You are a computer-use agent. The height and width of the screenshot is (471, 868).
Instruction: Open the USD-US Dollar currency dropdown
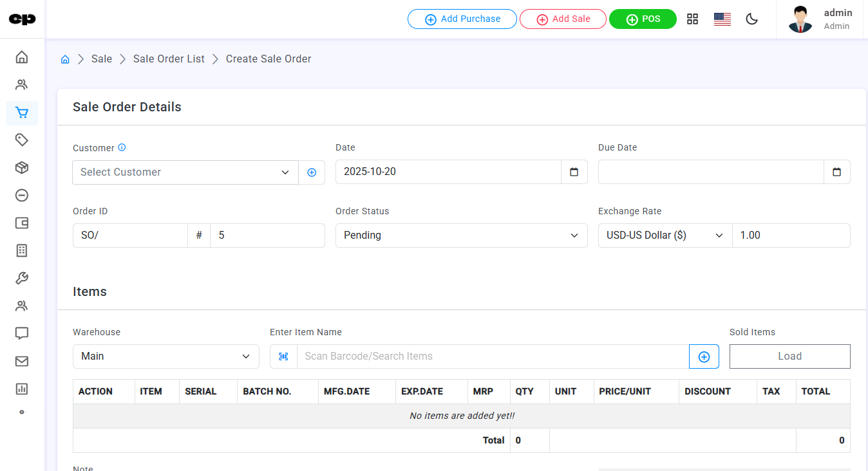665,235
